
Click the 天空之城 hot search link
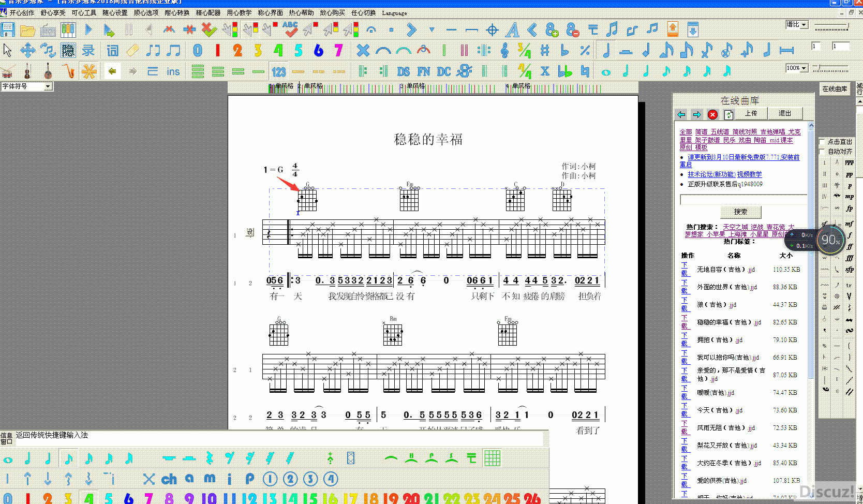(x=735, y=227)
